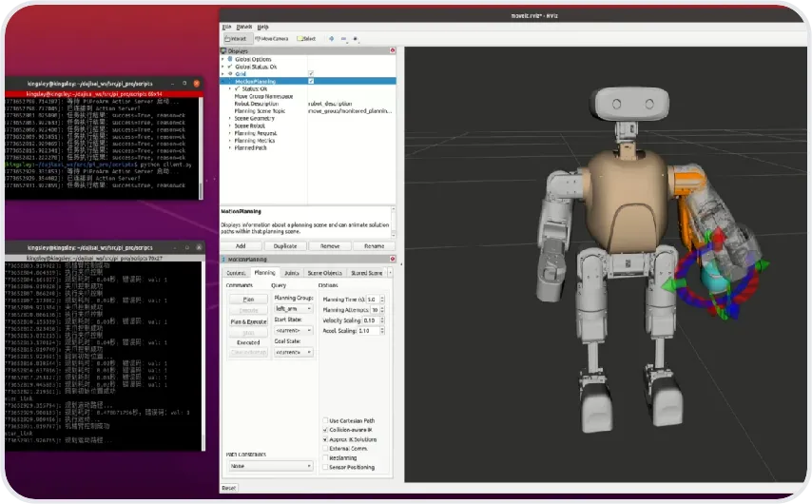
Task: Click the Grid display icon in tree
Action: point(230,74)
